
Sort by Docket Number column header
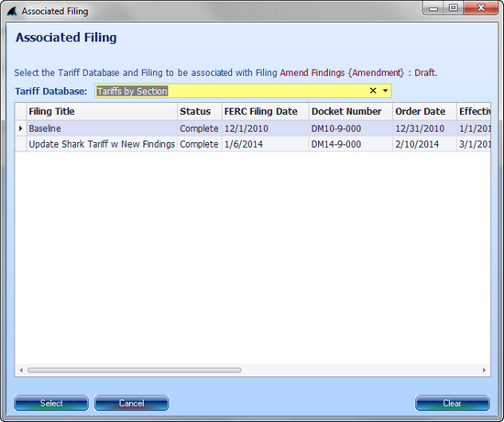350,111
